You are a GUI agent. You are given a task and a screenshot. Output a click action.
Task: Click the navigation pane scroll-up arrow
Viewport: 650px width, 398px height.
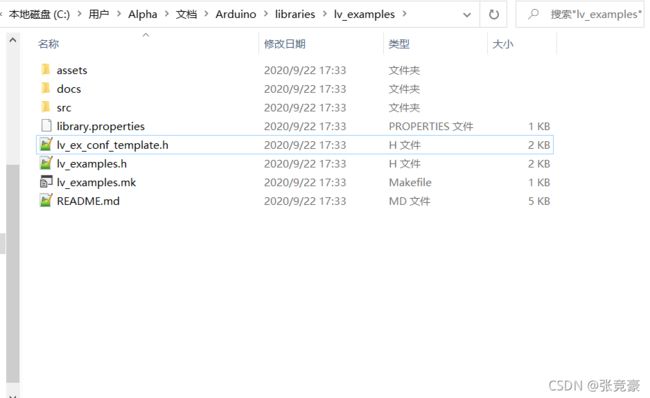click(x=13, y=40)
